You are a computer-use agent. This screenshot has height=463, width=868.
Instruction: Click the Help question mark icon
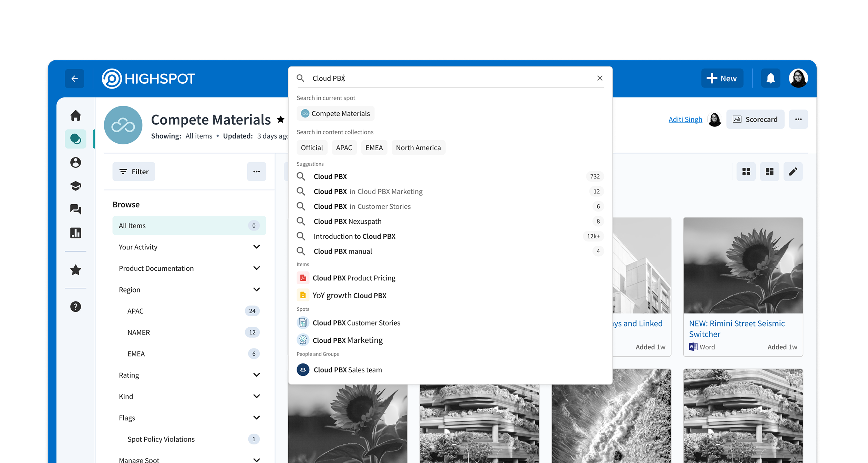(x=75, y=307)
